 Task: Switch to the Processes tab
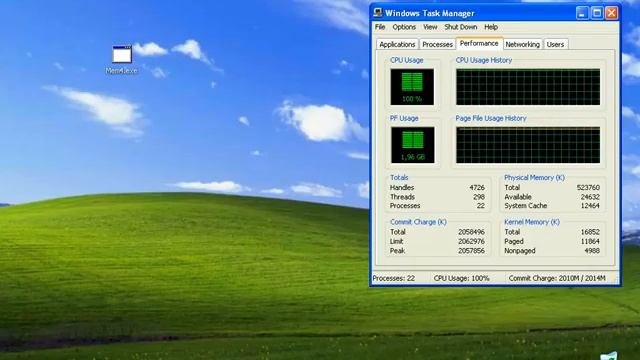[437, 44]
